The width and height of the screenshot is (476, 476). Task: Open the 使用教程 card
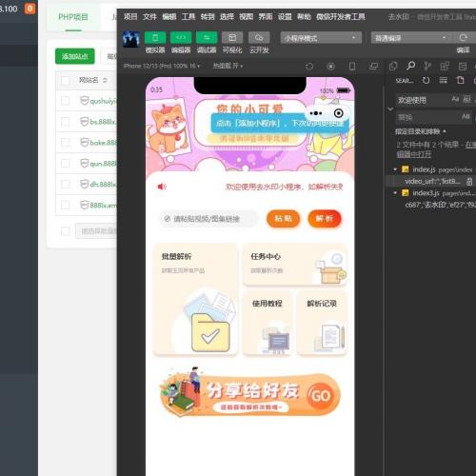[x=268, y=323]
